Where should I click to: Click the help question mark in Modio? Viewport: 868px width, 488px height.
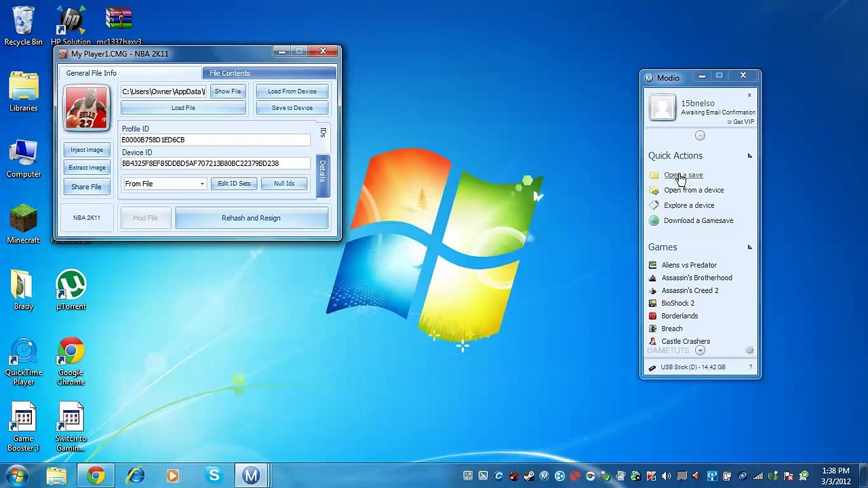[x=751, y=367]
